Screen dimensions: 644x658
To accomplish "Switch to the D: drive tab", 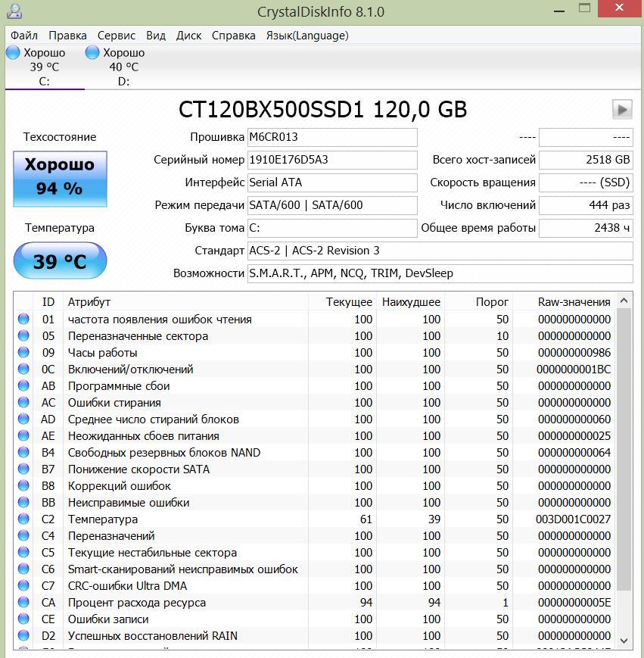I will (123, 67).
